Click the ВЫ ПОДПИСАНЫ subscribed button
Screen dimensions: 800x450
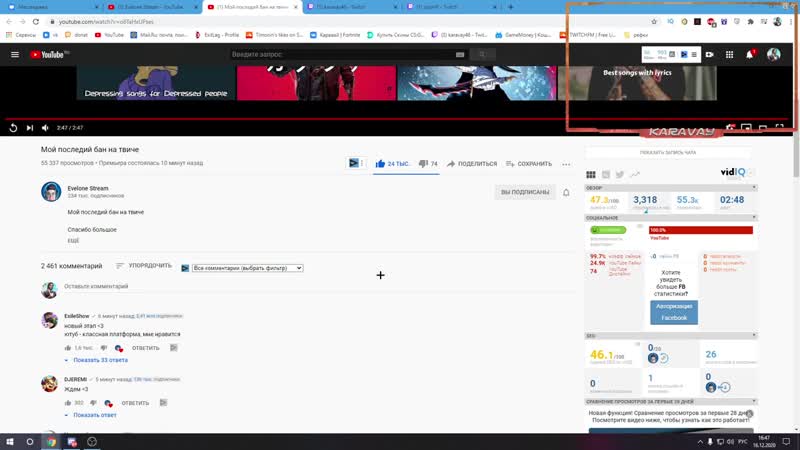coord(525,192)
